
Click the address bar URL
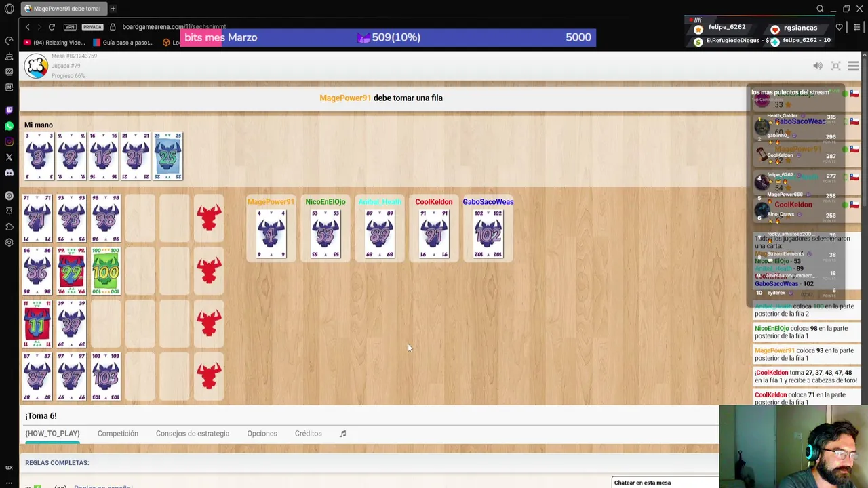click(x=174, y=27)
